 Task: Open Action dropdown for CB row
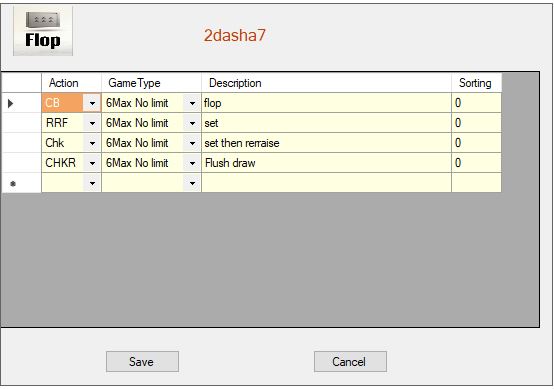coord(92,103)
